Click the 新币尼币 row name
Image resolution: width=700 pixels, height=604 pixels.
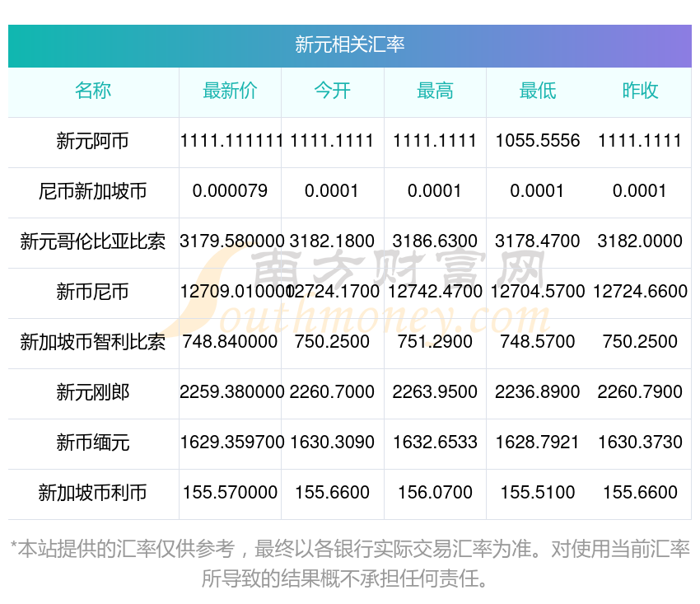point(93,293)
